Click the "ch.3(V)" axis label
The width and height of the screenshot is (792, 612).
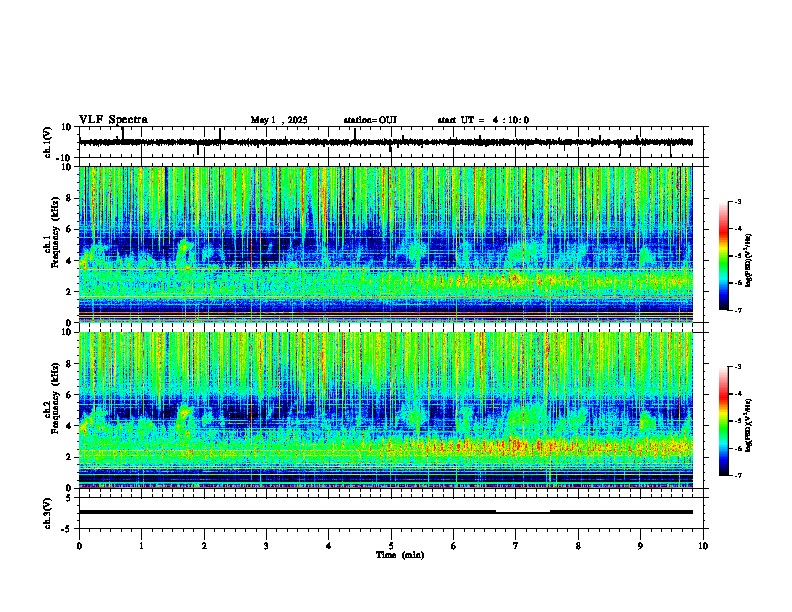click(48, 513)
